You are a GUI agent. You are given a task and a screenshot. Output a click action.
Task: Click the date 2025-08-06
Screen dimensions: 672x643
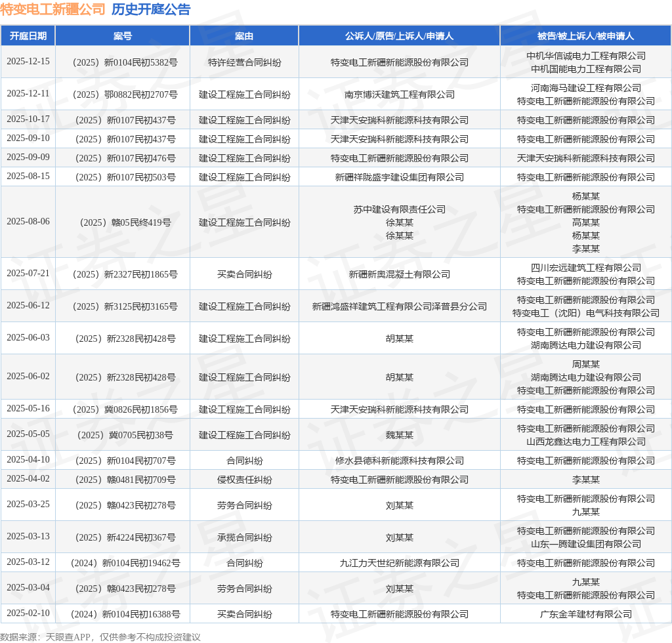(x=28, y=222)
